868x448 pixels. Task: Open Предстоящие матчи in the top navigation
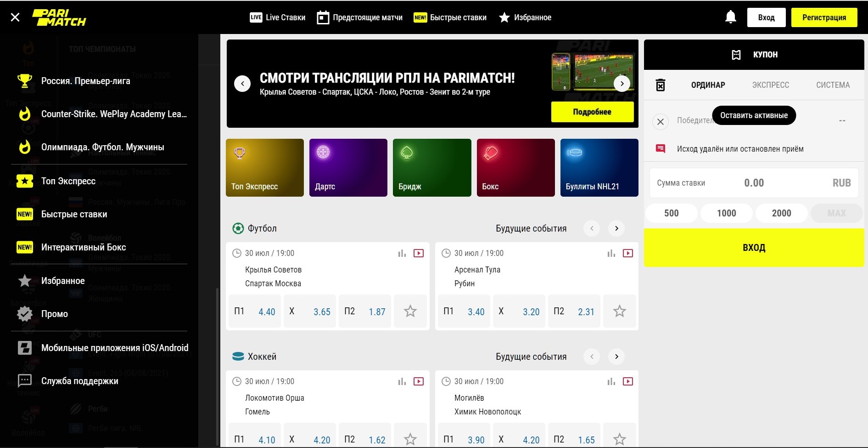pyautogui.click(x=360, y=17)
